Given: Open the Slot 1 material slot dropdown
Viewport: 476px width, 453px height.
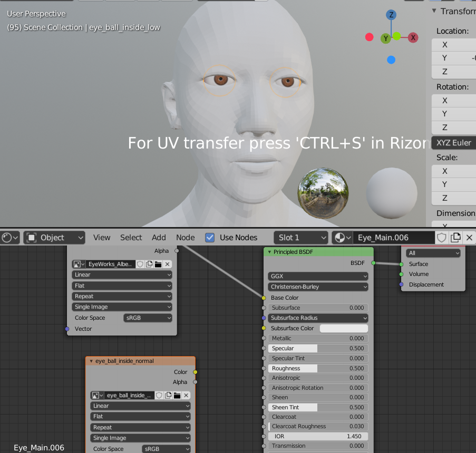Looking at the screenshot, I should [x=301, y=238].
